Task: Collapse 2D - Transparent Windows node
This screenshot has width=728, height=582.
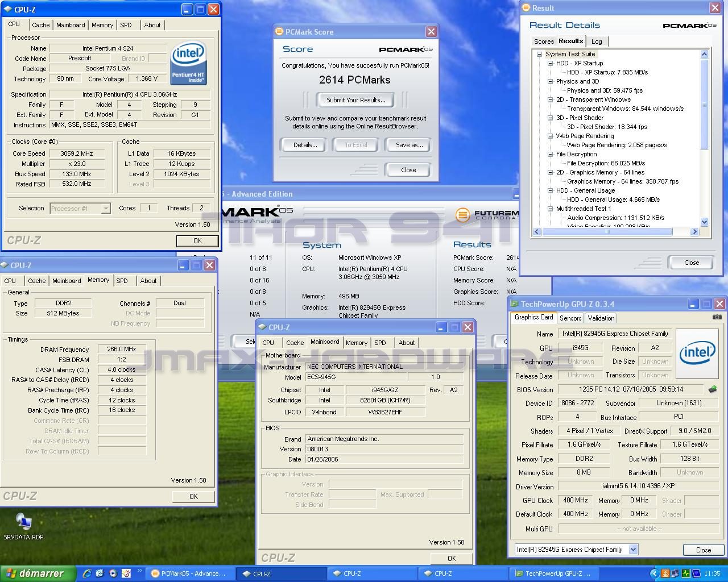Action: pyautogui.click(x=550, y=99)
